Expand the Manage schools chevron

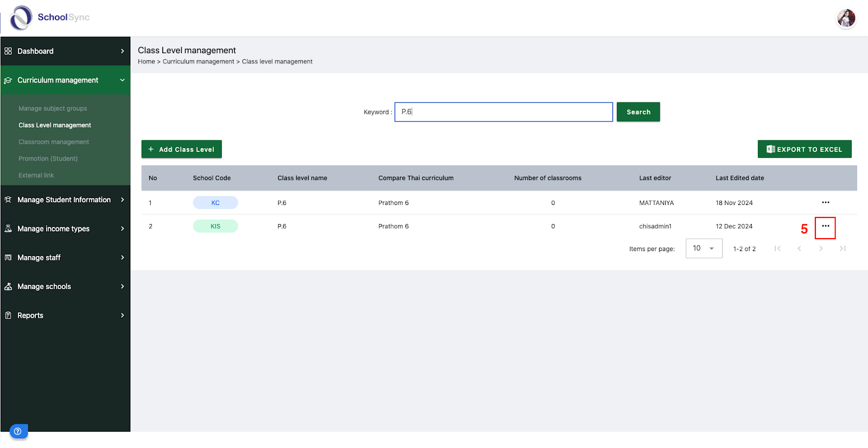(x=122, y=286)
